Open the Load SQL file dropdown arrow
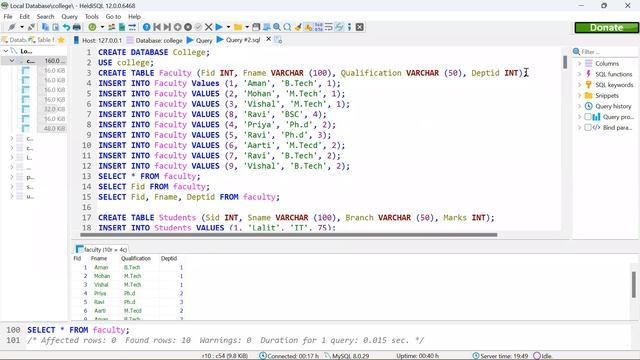The height and width of the screenshot is (360, 640). [247, 27]
